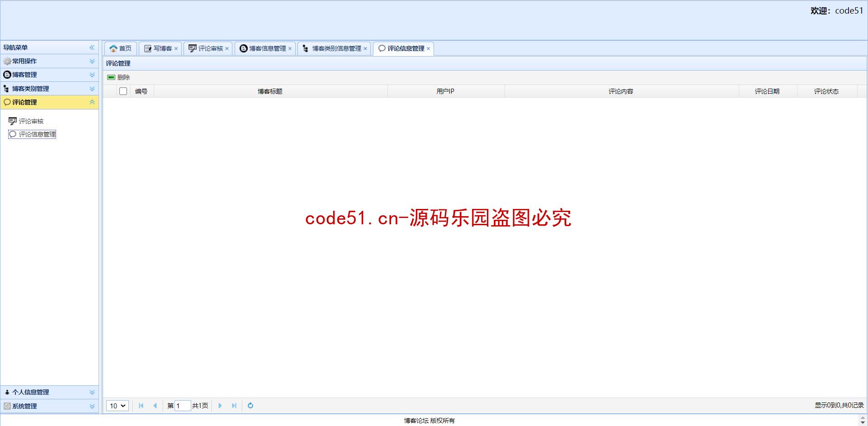Click the 个人信息管理 person icon
This screenshot has width=868, height=426.
point(7,392)
